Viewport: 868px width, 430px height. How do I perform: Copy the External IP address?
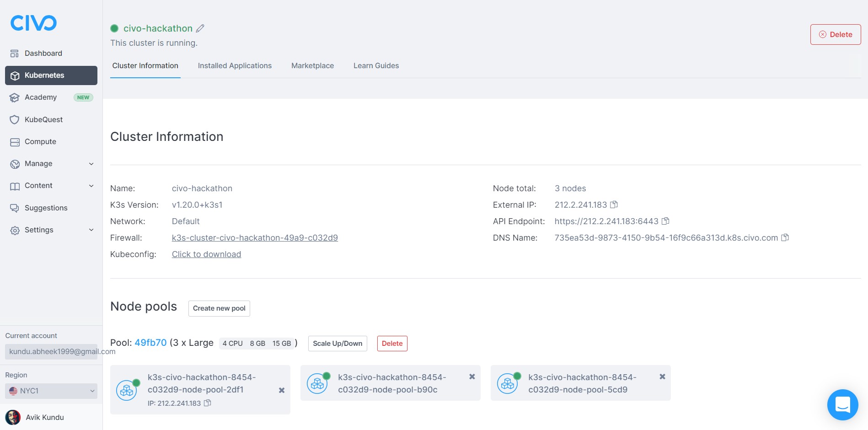(x=614, y=204)
